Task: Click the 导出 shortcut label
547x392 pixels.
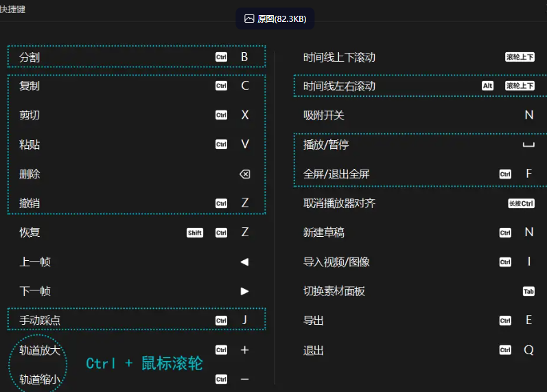Action: tap(314, 321)
